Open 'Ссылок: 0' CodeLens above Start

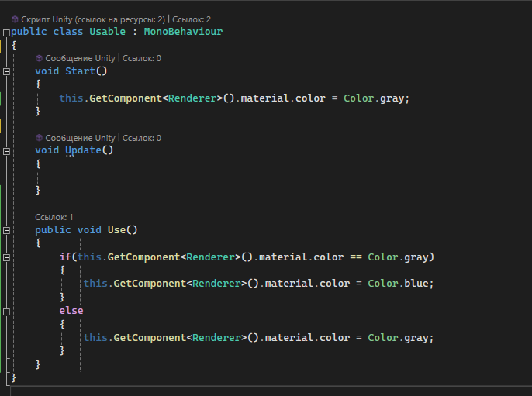pos(141,58)
